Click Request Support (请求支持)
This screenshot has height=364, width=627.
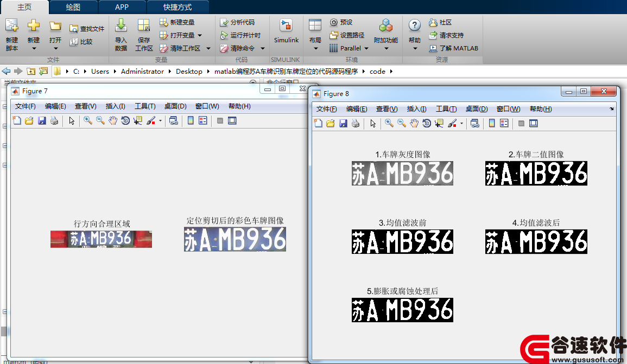[x=446, y=35]
